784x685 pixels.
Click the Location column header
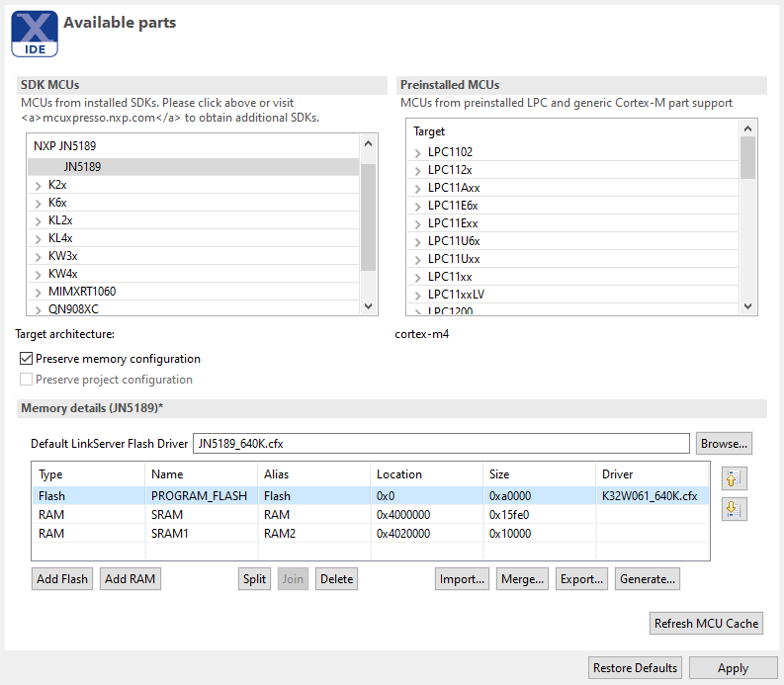click(426, 474)
